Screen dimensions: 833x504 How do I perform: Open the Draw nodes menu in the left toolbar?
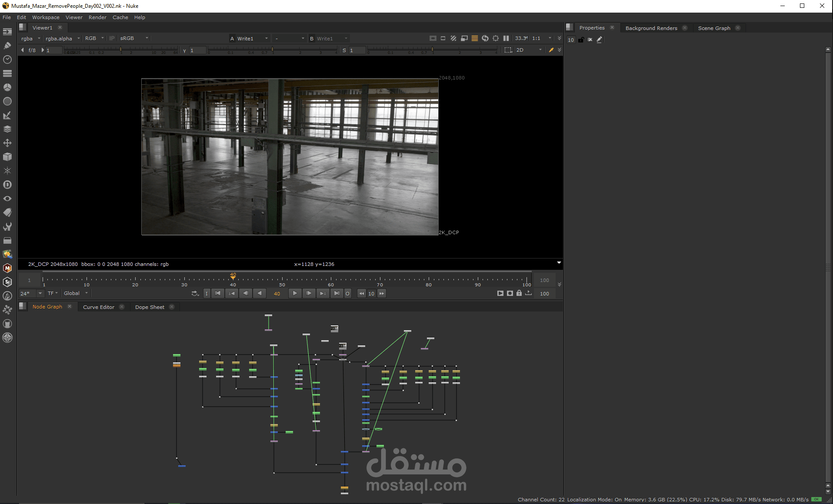pos(7,46)
